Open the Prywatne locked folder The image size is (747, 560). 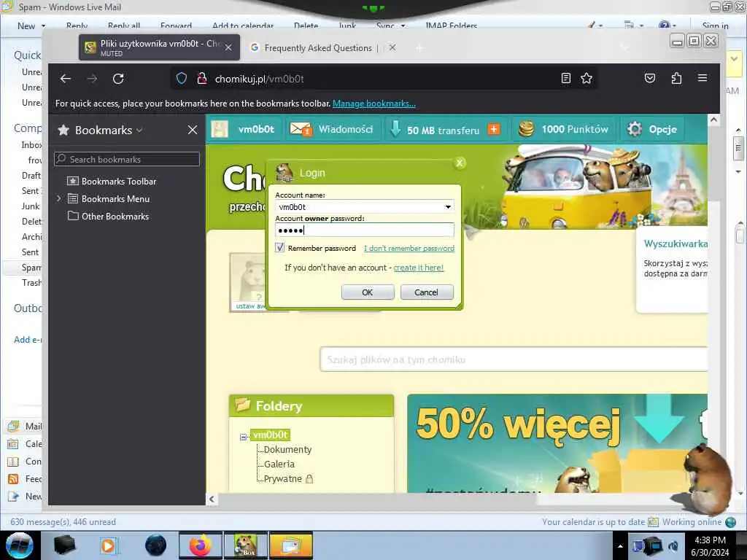(x=287, y=478)
